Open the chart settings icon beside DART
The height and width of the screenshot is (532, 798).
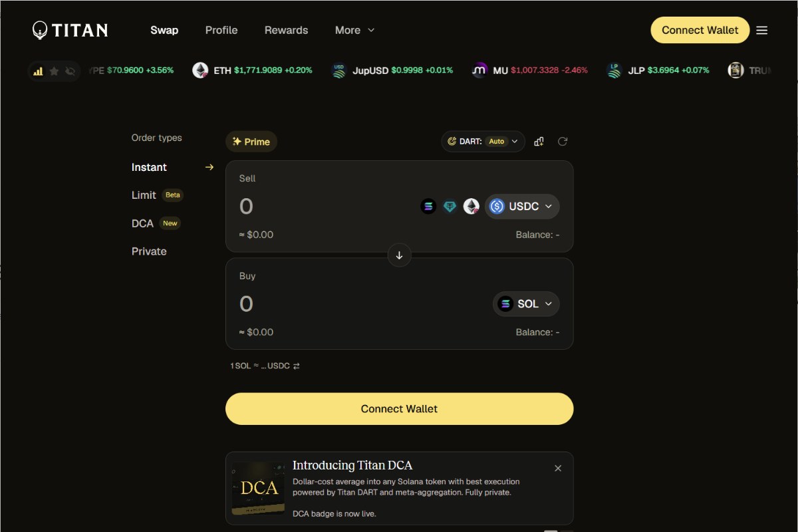pos(539,142)
